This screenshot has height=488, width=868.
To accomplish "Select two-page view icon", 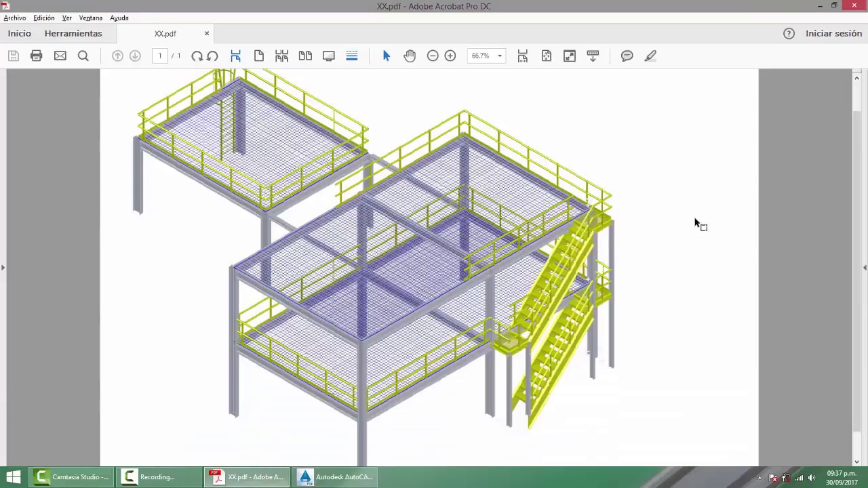I will 305,56.
